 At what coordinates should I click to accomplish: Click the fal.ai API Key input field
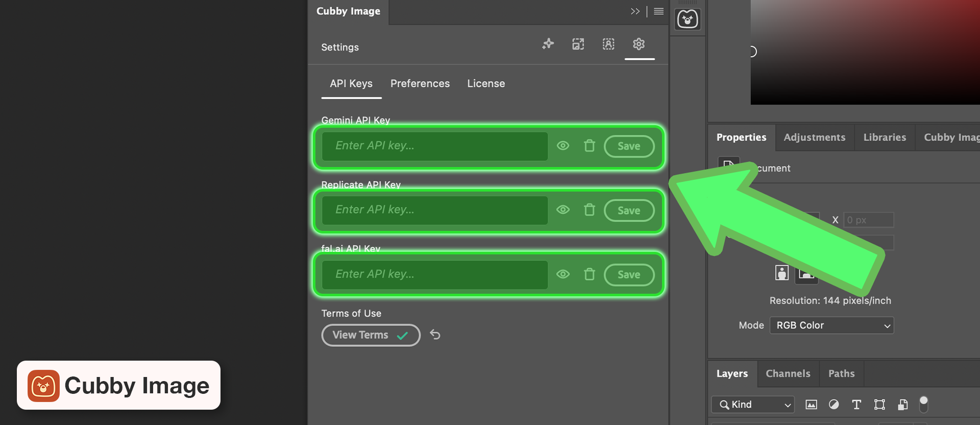[435, 275]
